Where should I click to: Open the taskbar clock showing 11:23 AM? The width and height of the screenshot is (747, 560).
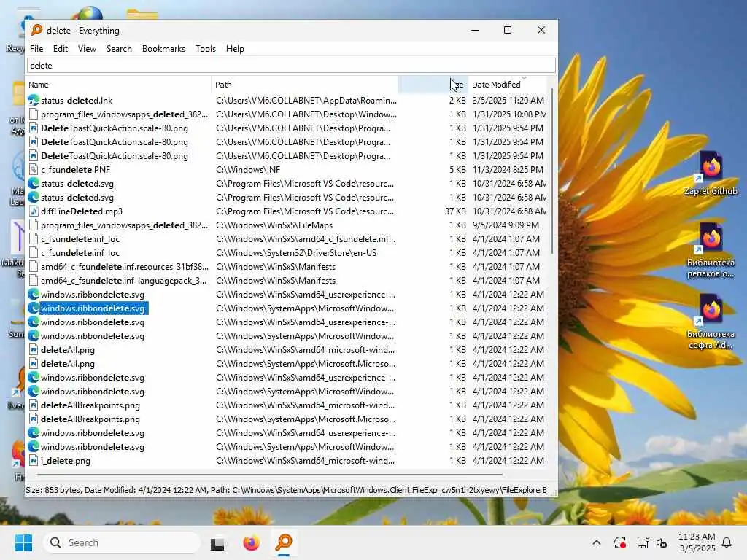coord(697,542)
